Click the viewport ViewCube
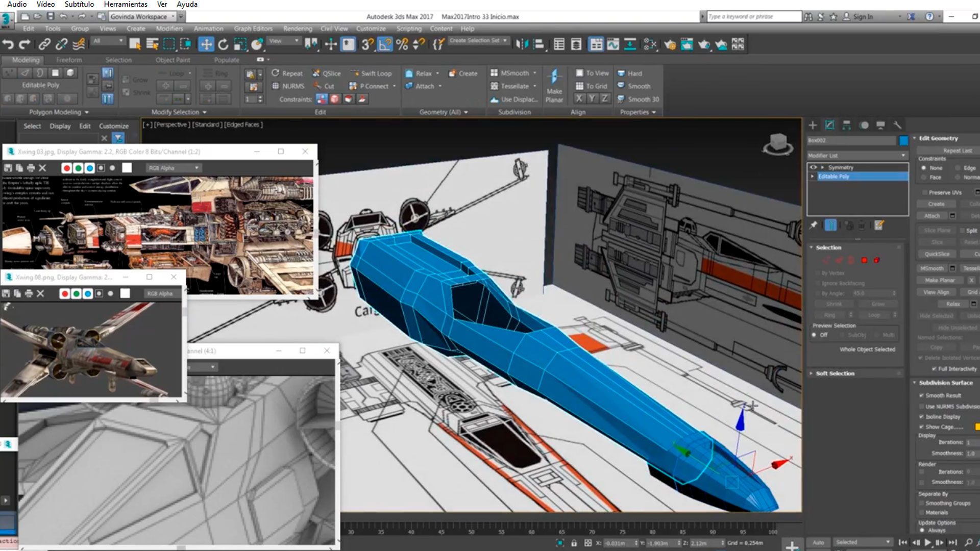This screenshot has height=551, width=980. 778,144
